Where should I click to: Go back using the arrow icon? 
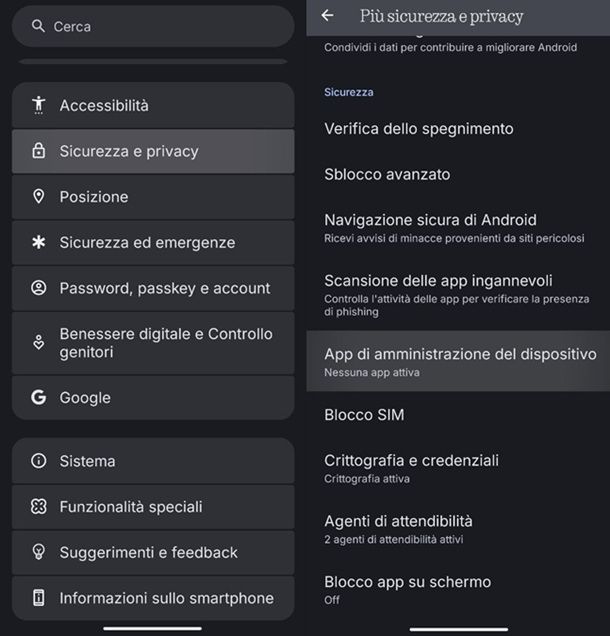point(327,16)
